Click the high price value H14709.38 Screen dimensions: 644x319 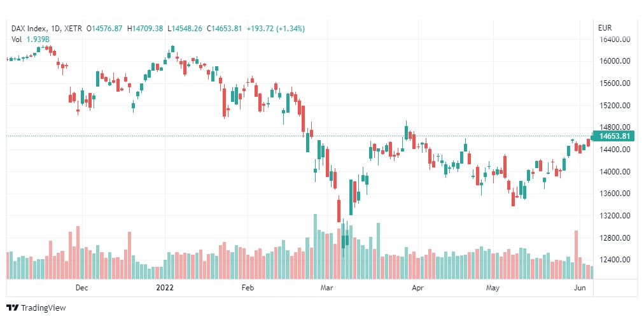point(145,29)
